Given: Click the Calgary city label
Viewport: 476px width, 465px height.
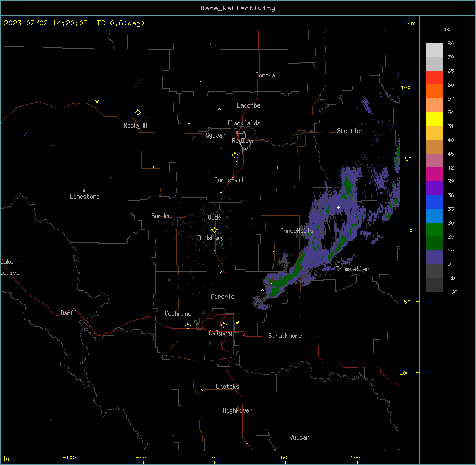Looking at the screenshot, I should click(x=220, y=333).
